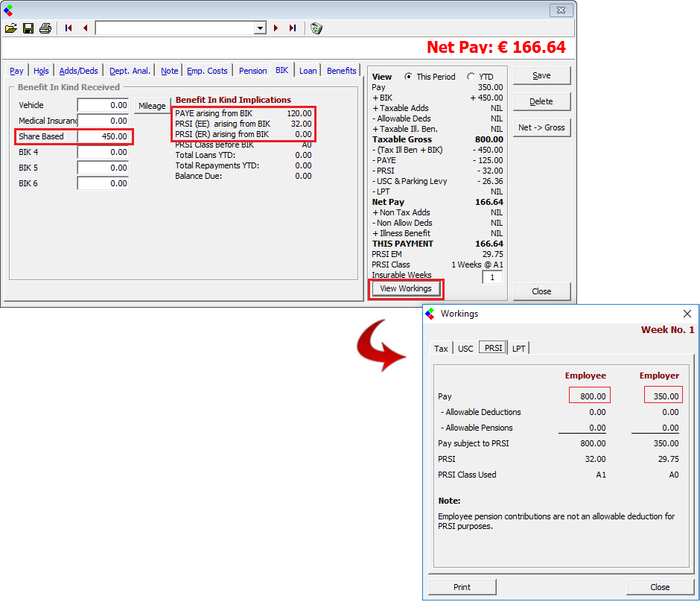700x602 pixels.
Task: Switch to the Pension tab
Action: 252,71
